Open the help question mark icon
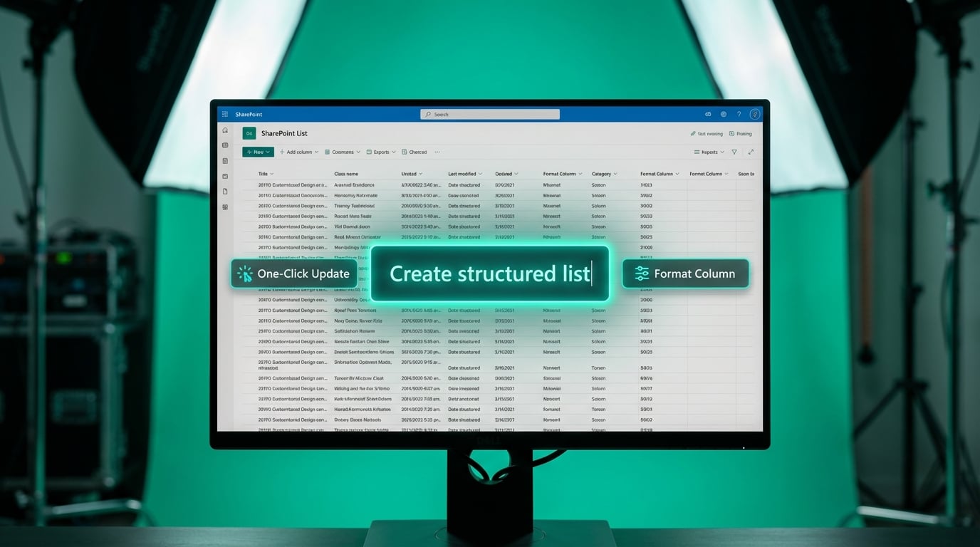 point(739,114)
